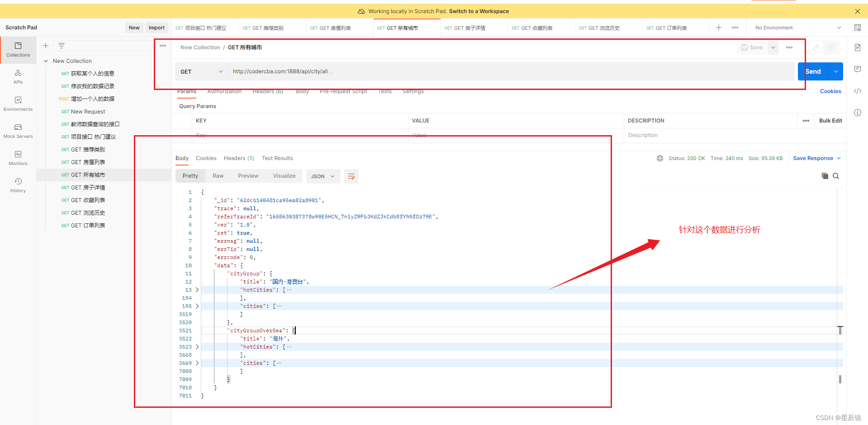Screen dimensions: 868x425
Task: Copy the response body with copy icon
Action: pos(825,176)
